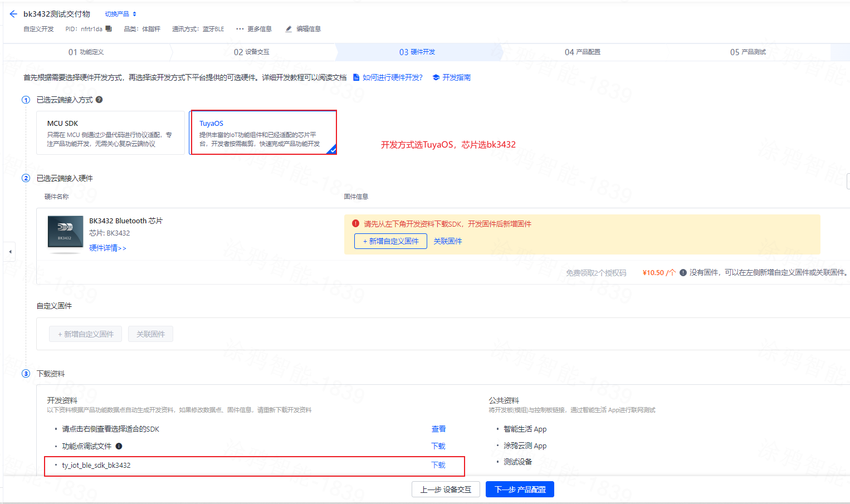The width and height of the screenshot is (850, 504).
Task: Open the 开发指南 link
Action: (457, 77)
